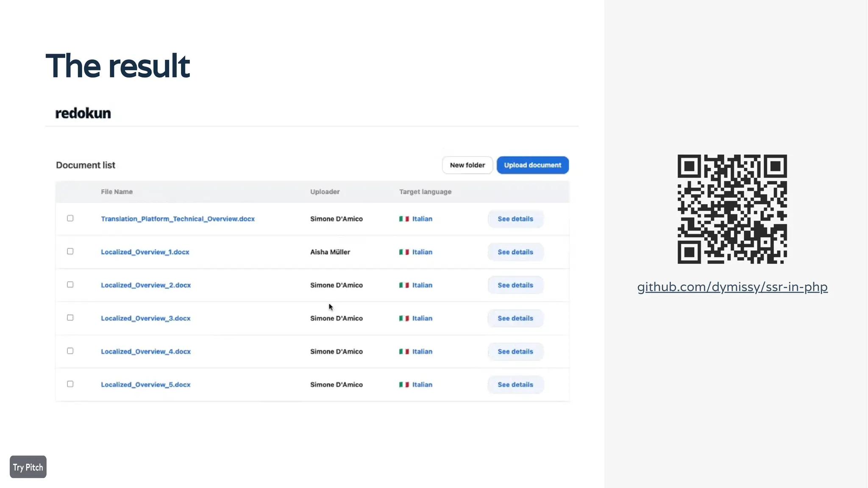Open Translation_Platform_Technical_Overview.docx file link

tap(178, 219)
